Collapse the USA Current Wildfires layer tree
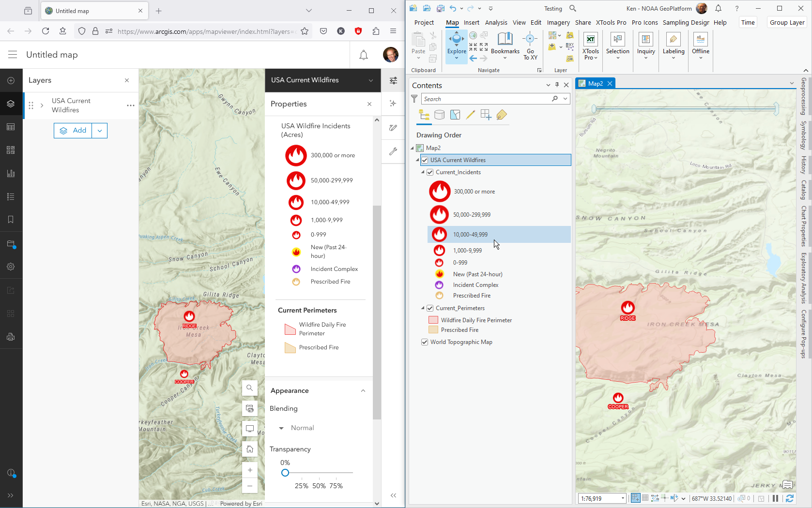This screenshot has height=508, width=812. [417, 160]
